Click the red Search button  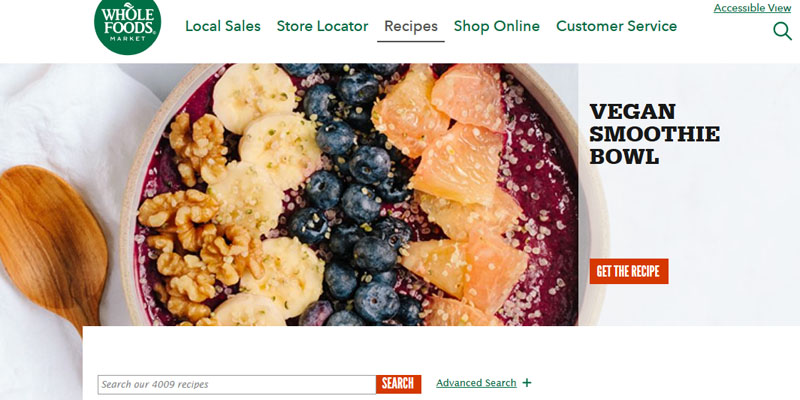click(x=398, y=384)
